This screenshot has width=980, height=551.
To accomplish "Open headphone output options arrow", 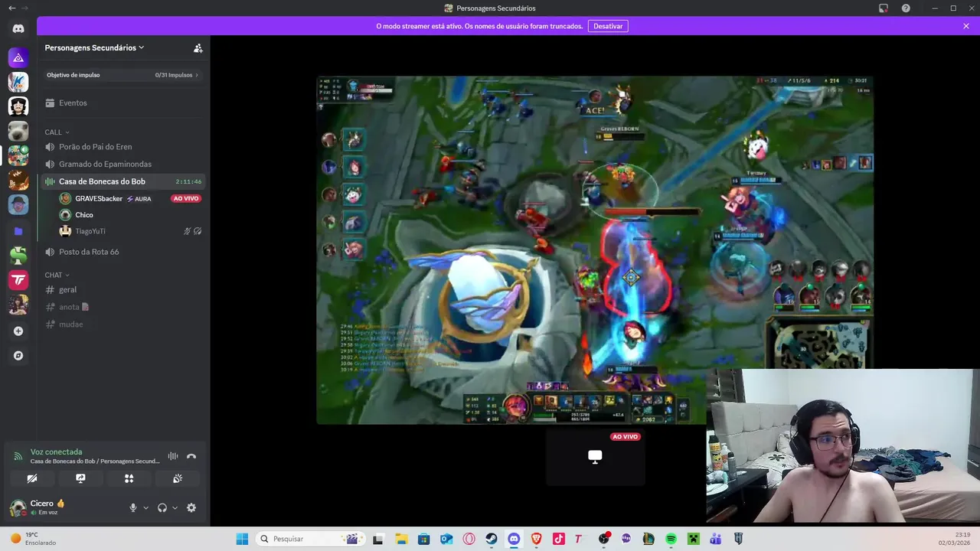I will 175,507.
